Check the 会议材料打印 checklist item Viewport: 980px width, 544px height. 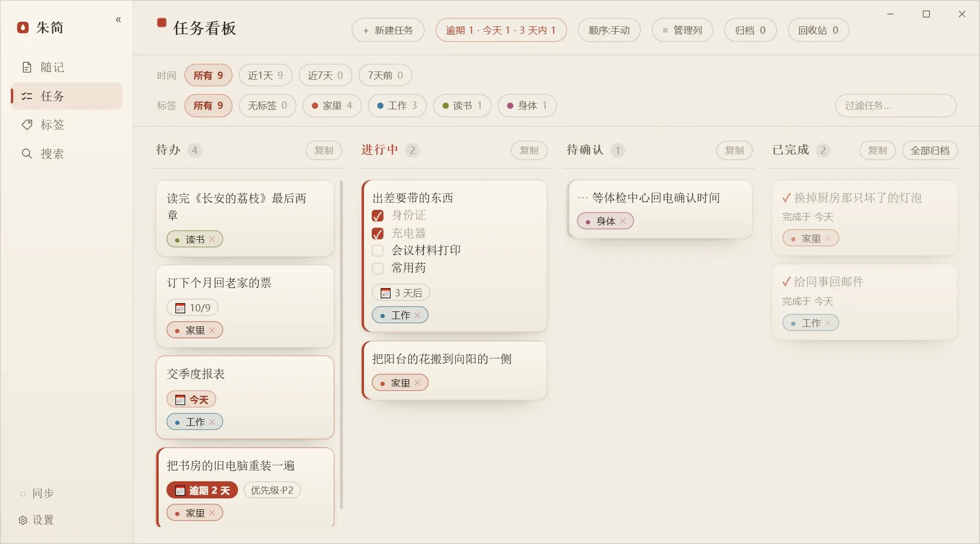(378, 251)
